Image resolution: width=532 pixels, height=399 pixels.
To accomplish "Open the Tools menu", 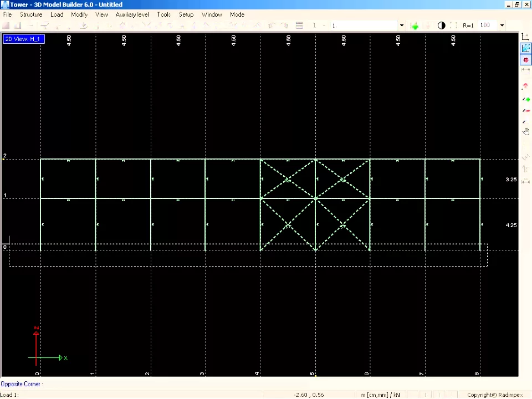I will [163, 14].
